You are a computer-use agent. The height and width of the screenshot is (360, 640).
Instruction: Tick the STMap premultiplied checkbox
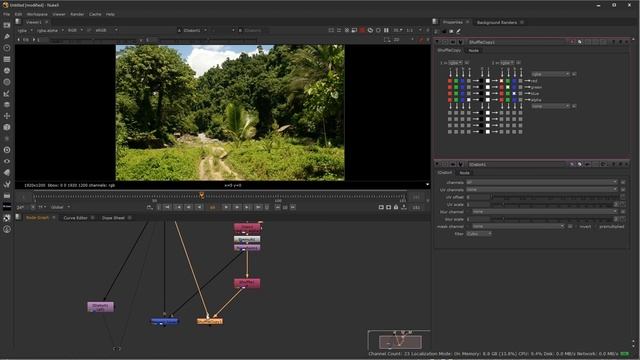[596, 226]
